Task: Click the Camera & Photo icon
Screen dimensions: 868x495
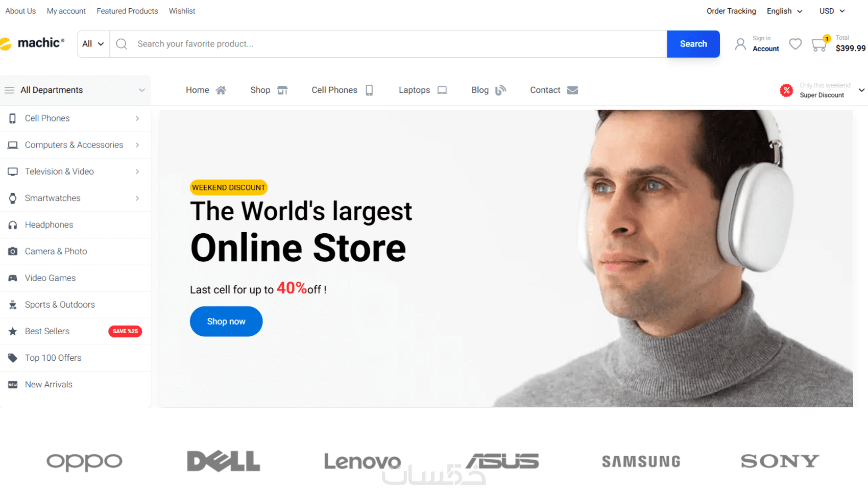Action: 13,252
